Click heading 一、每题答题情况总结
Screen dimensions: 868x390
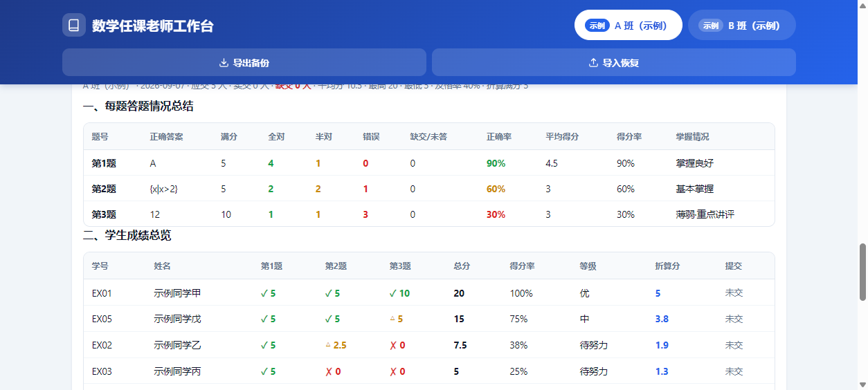pyautogui.click(x=138, y=106)
